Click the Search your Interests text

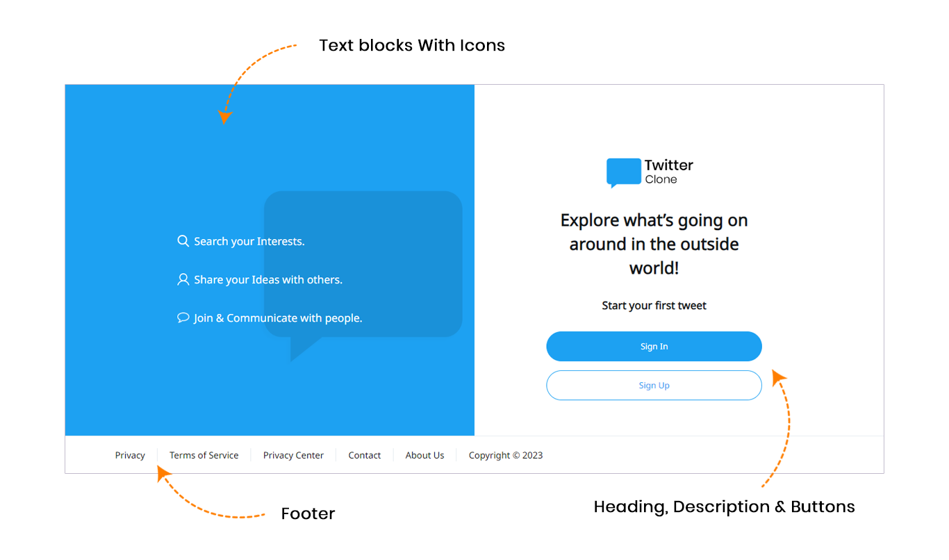249,241
